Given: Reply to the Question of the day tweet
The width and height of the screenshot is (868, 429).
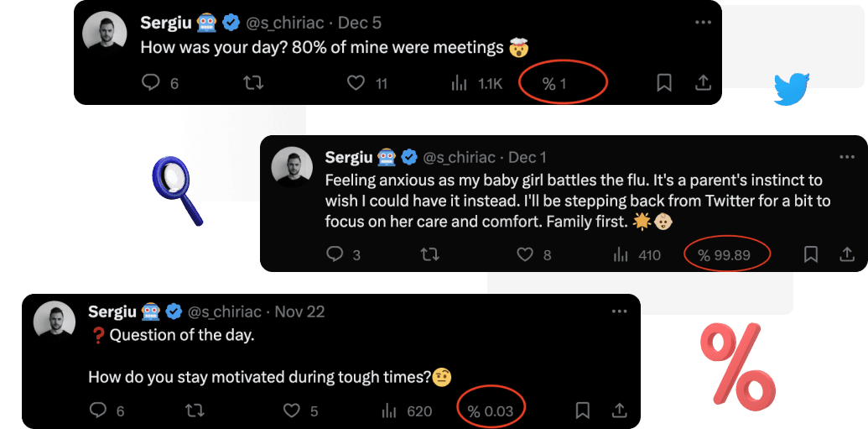Looking at the screenshot, I should click(x=98, y=411).
